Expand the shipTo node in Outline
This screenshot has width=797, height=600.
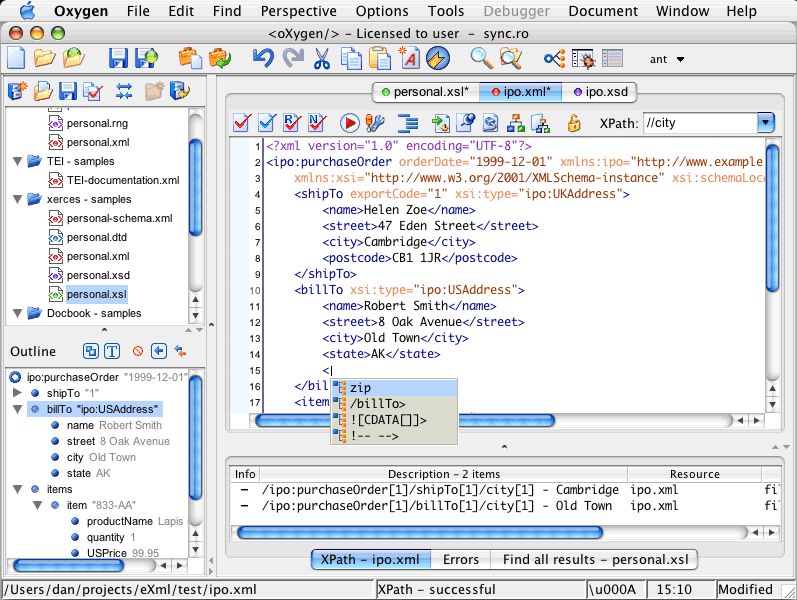point(17,393)
